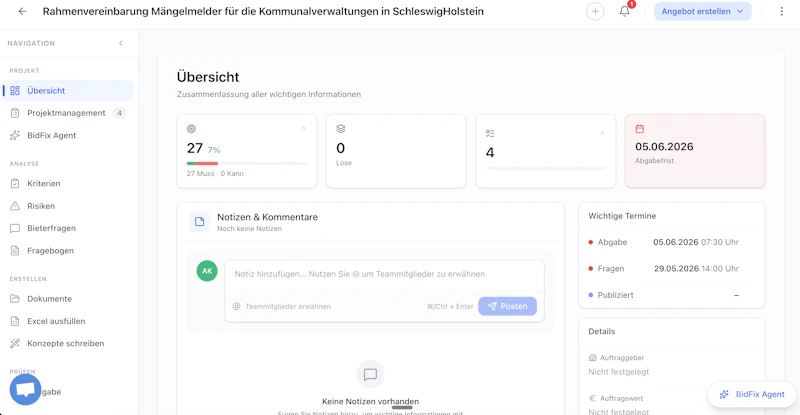Click the Publiziert row label

click(x=615, y=295)
